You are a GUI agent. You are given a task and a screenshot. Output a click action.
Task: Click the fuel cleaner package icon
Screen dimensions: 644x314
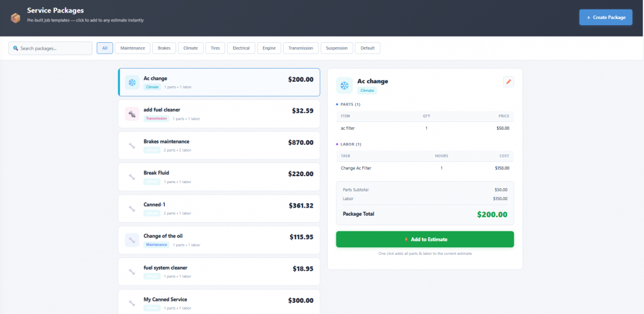[132, 114]
